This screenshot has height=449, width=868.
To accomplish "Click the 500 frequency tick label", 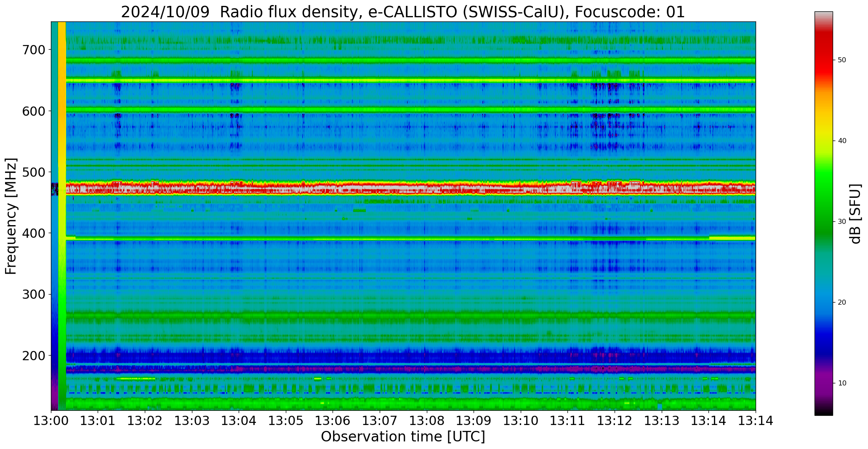I will [33, 172].
